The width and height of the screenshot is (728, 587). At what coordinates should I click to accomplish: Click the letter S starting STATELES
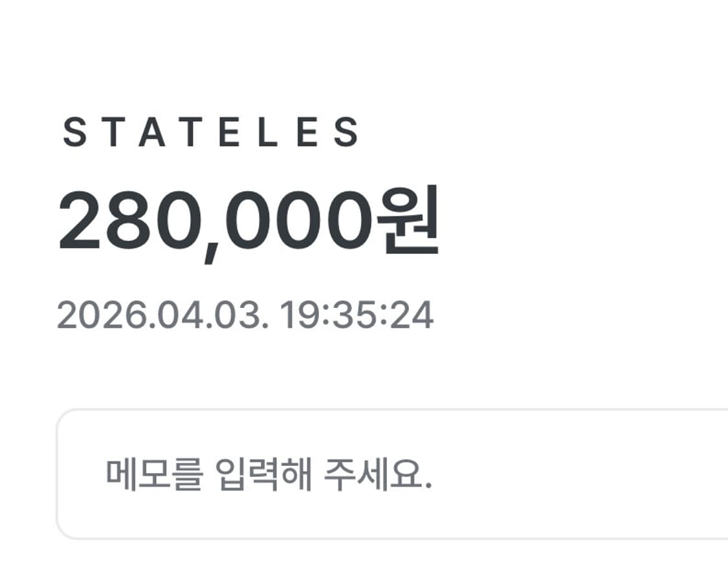click(x=74, y=132)
